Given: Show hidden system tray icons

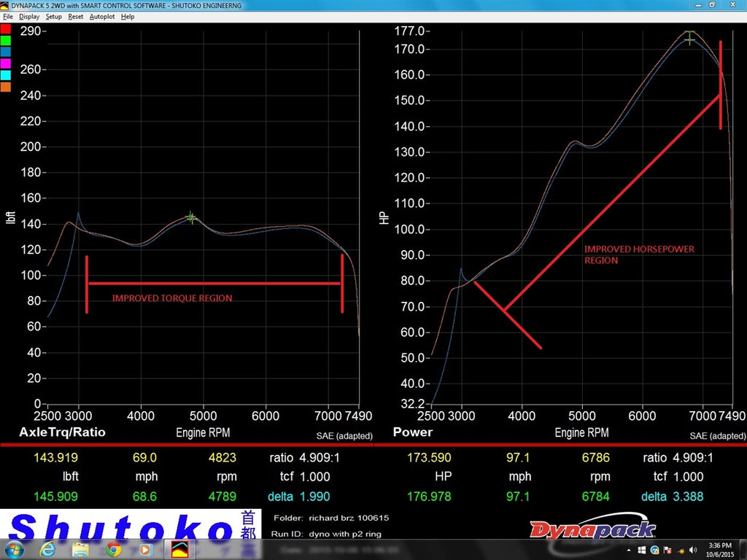Looking at the screenshot, I should tap(629, 551).
